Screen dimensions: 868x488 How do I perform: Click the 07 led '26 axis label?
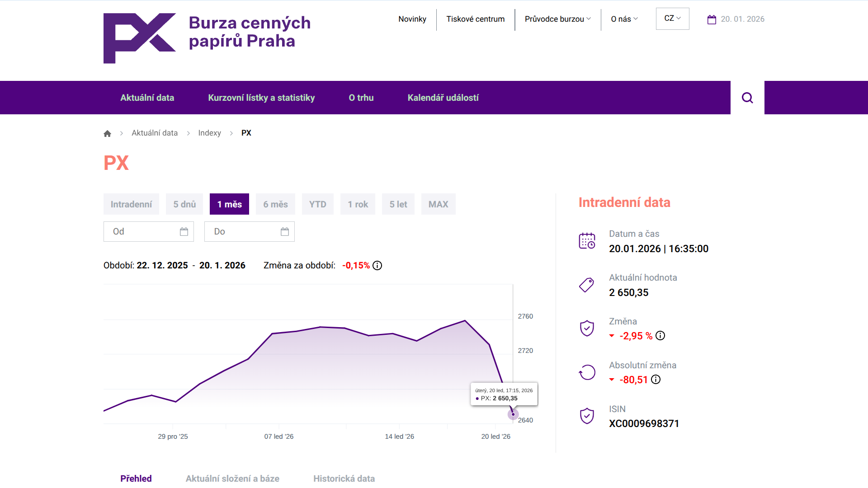click(x=279, y=436)
